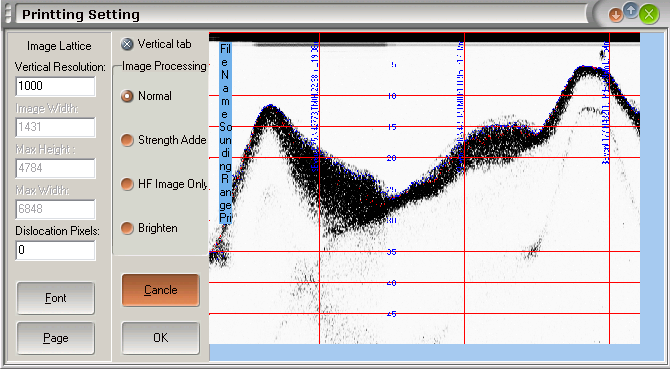Screen dimensions: 670x369
Task: Click the orange down-arrow title bar icon
Action: coord(616,16)
